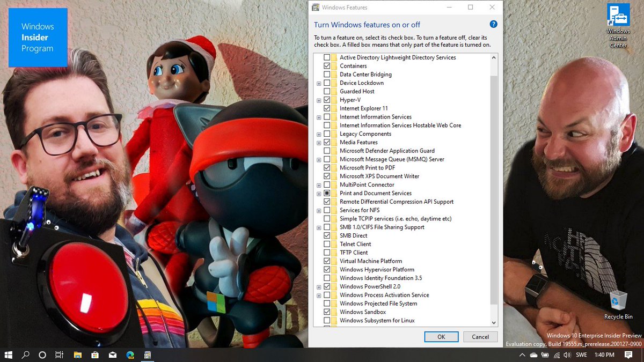Open the Mail app from taskbar
Screen dimensions: 644x362
pos(112,355)
